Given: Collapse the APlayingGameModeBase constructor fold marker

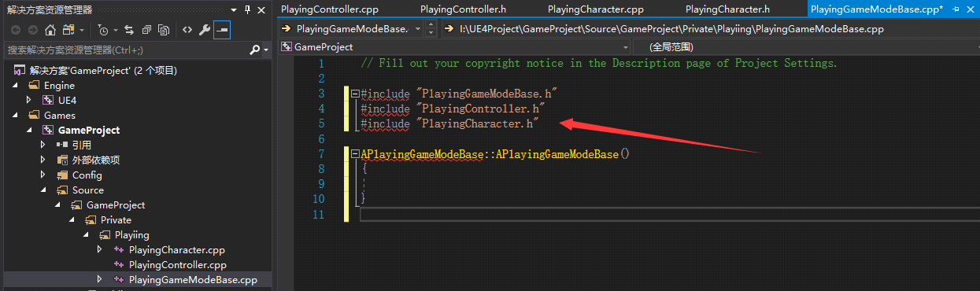Looking at the screenshot, I should (x=355, y=154).
